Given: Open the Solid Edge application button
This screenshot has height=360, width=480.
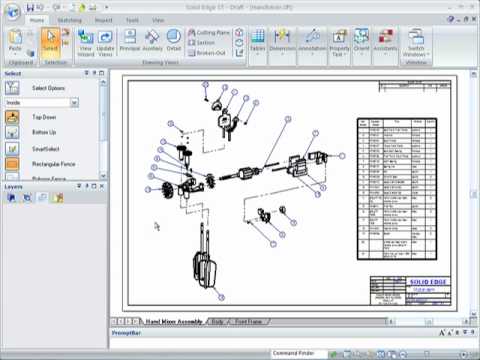Looking at the screenshot, I should pos(12,12).
